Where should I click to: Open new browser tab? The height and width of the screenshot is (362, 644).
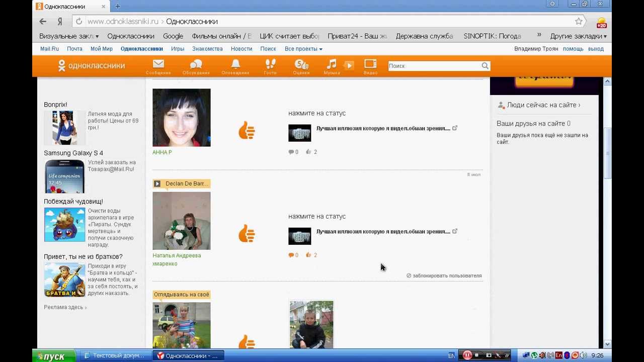pyautogui.click(x=118, y=7)
